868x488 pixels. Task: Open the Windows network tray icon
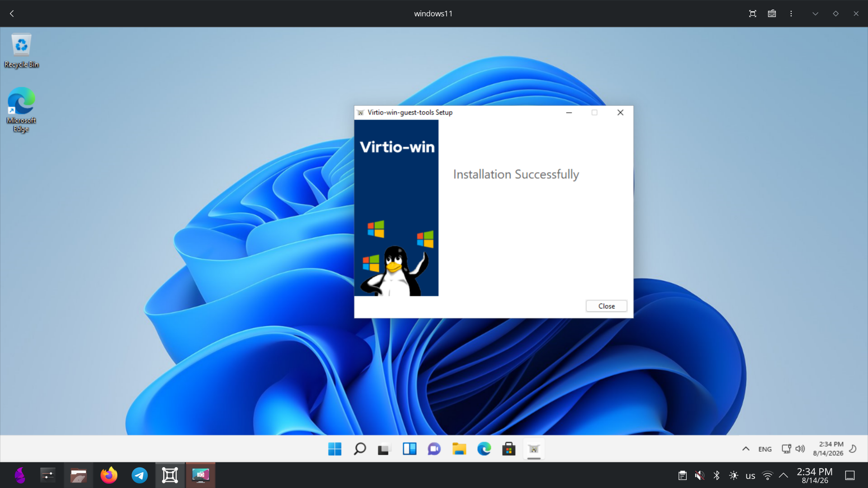[787, 449]
